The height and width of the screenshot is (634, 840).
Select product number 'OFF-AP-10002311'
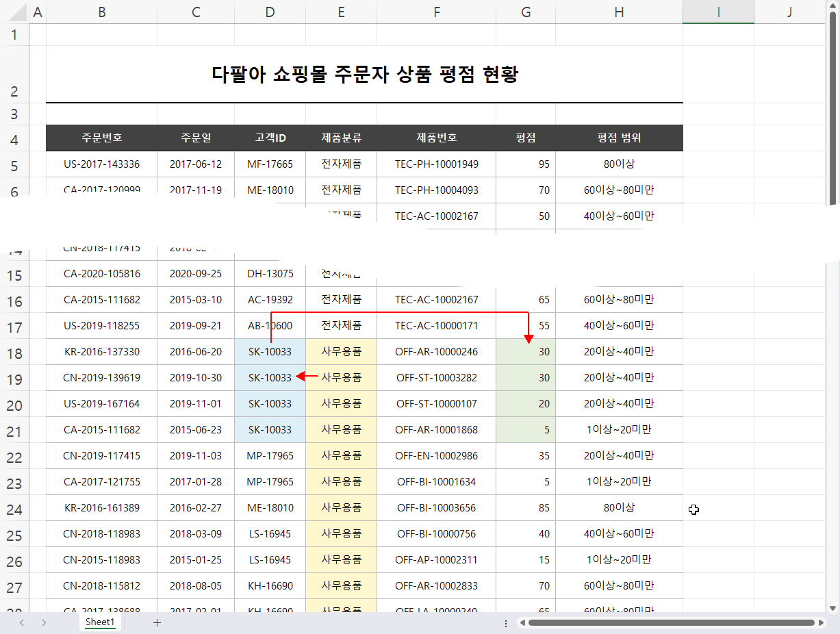(436, 560)
